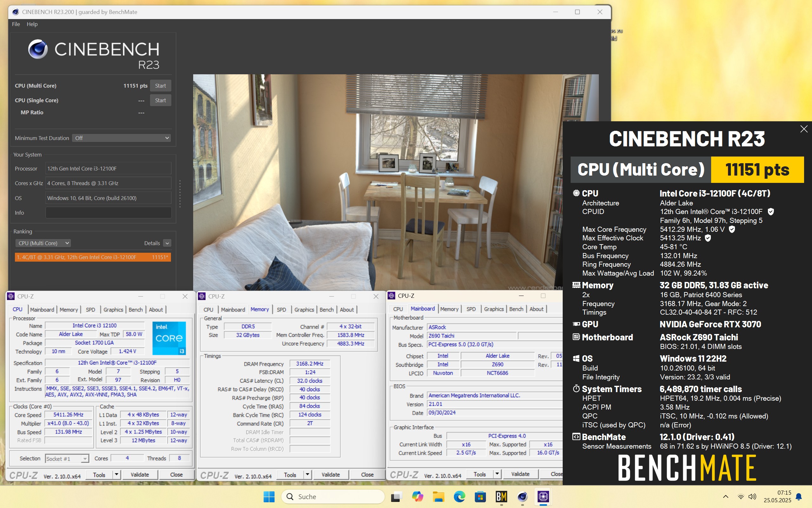Open the Minimum Test Duration dropdown

coord(121,138)
